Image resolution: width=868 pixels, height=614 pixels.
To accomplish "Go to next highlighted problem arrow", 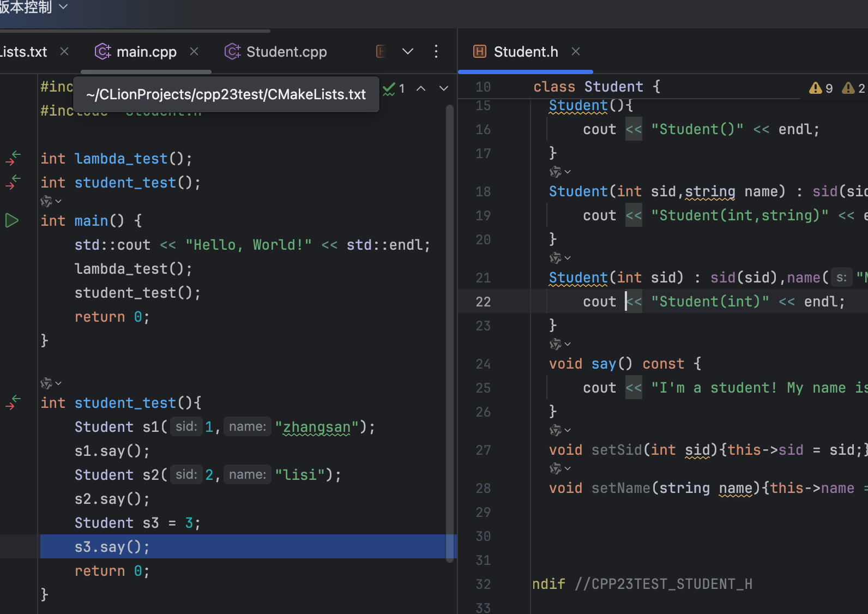I will tap(444, 88).
